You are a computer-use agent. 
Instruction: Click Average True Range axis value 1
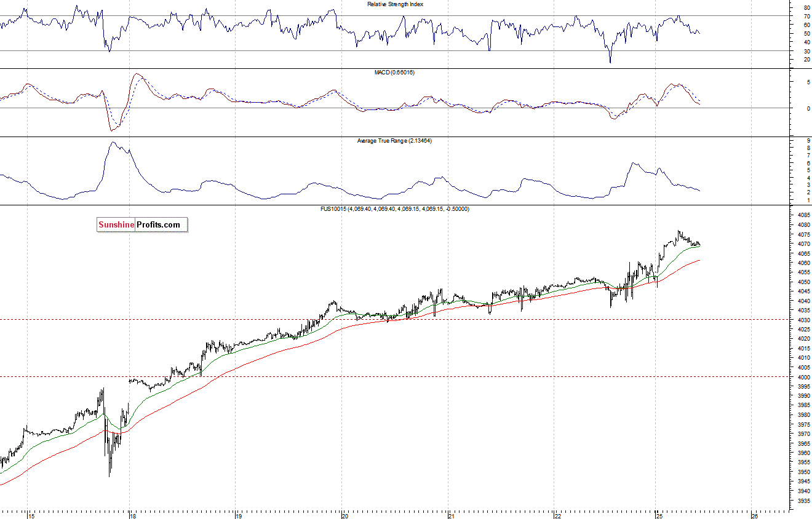808,200
